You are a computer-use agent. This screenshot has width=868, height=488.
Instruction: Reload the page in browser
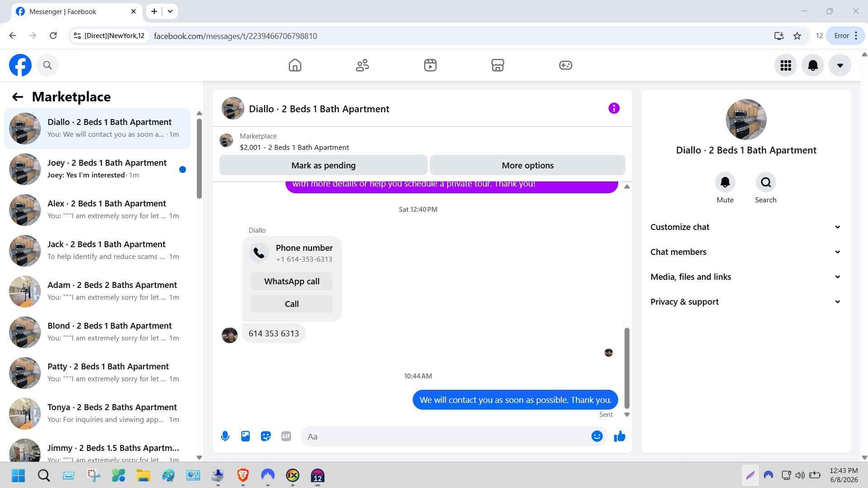tap(53, 36)
